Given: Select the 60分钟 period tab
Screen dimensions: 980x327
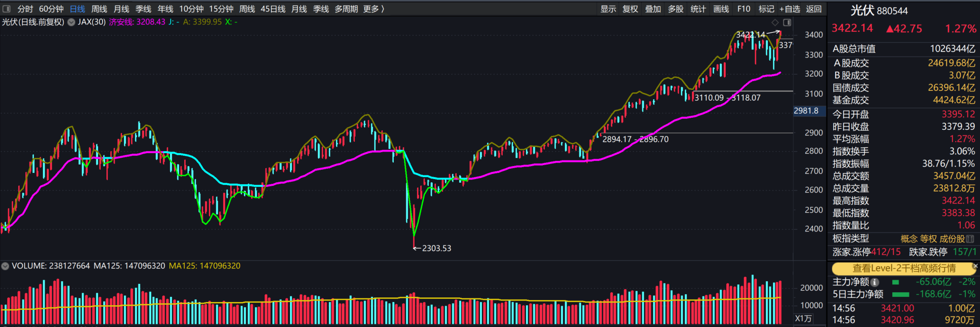Looking at the screenshot, I should pos(51,9).
